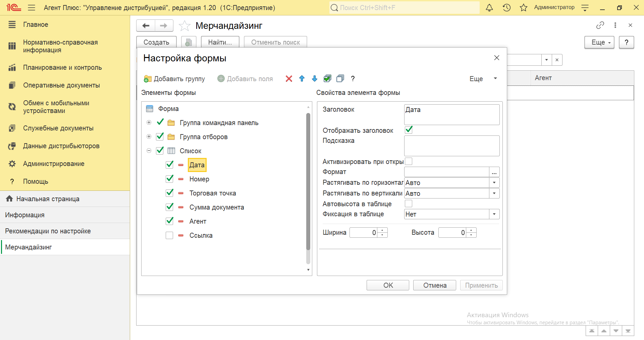Screen dimensions: 644x340
Task: Click Добавить группу
Action: pyautogui.click(x=174, y=79)
